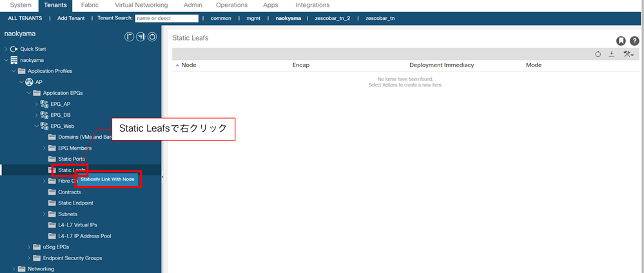Open the tools actions dropdown
The image size is (644, 273).
click(629, 54)
